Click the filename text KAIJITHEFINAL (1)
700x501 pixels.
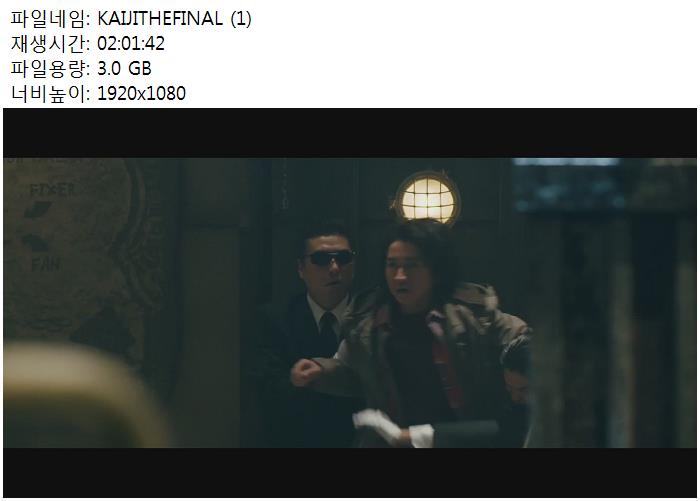point(174,19)
